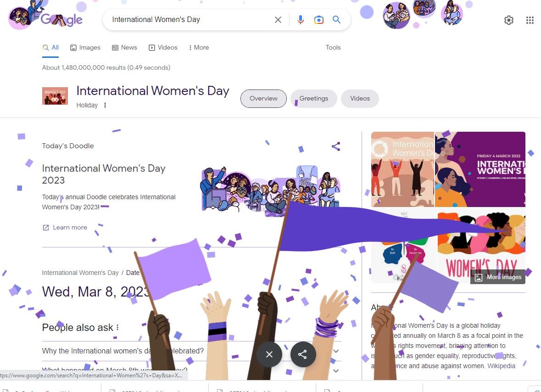
Task: Switch to the Videos search tab
Action: coord(163,48)
